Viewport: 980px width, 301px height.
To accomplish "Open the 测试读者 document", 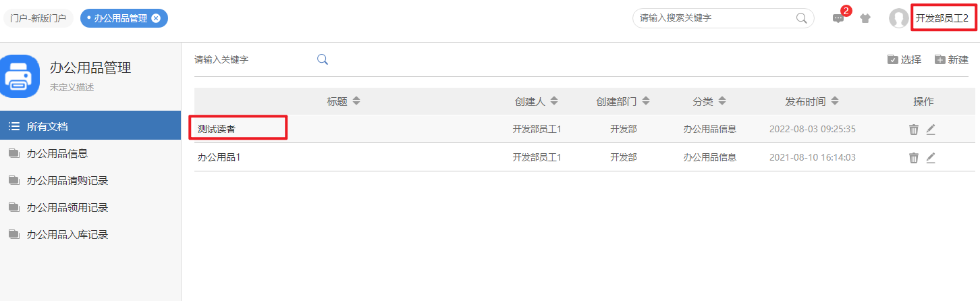I will click(x=217, y=129).
